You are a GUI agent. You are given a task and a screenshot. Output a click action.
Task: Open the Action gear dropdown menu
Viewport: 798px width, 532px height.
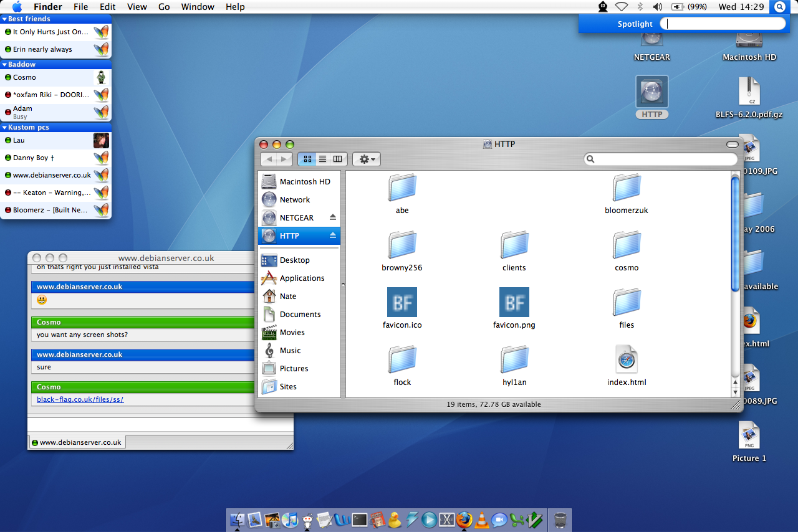click(367, 159)
